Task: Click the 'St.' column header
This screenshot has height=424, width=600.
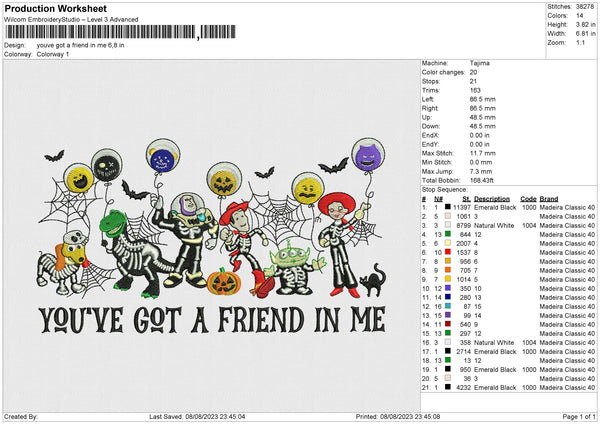Action: tap(466, 199)
